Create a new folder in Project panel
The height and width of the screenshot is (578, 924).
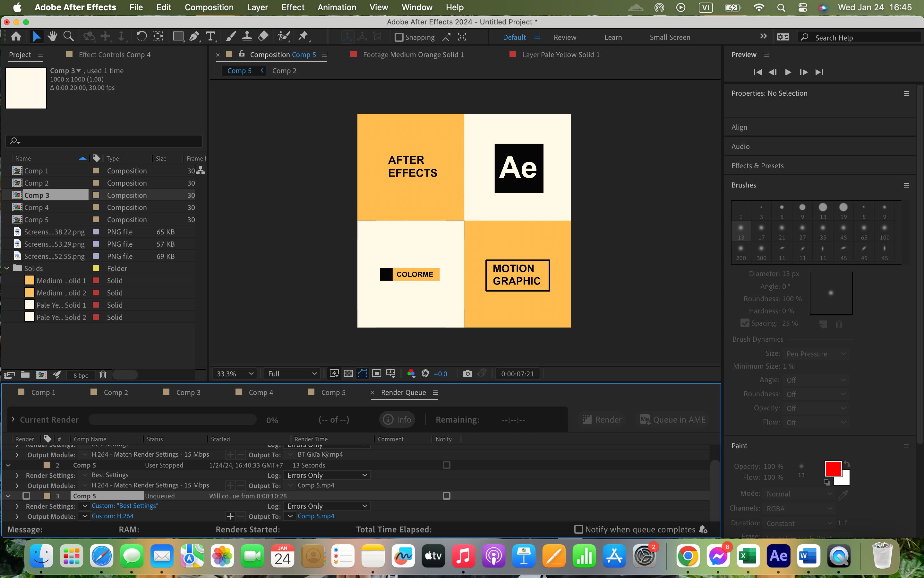[x=25, y=375]
